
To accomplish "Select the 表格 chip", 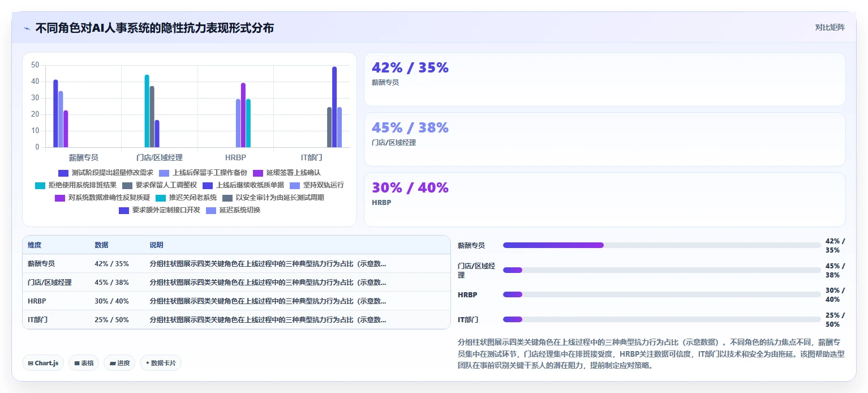I will click(x=84, y=363).
